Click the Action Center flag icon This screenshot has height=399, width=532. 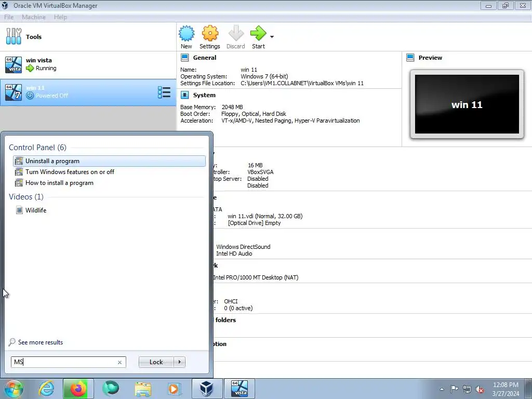454,389
